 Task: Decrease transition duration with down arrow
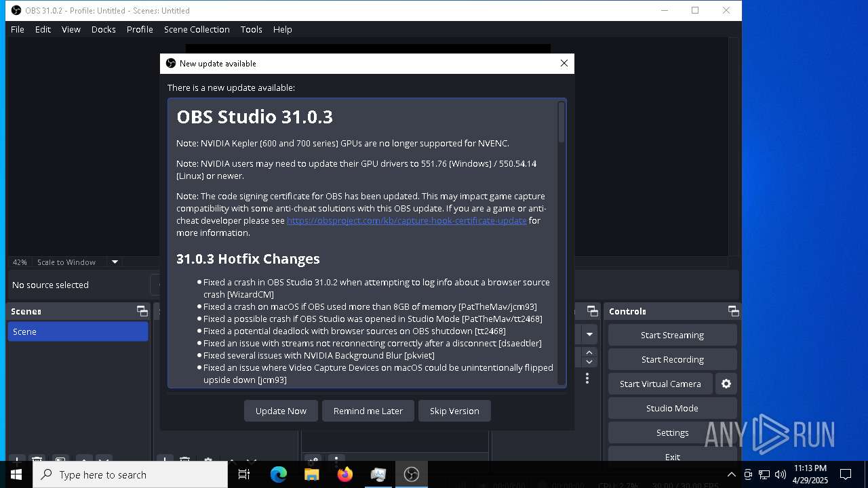(589, 362)
